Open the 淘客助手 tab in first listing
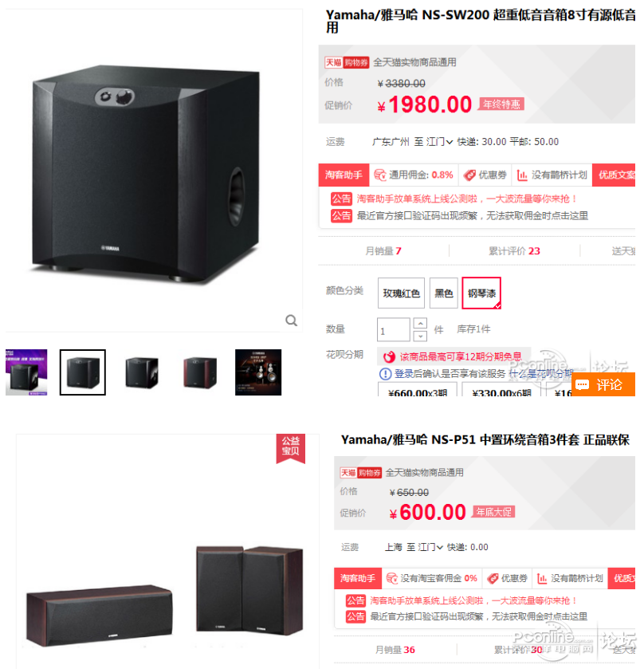This screenshot has height=669, width=644. [x=344, y=175]
